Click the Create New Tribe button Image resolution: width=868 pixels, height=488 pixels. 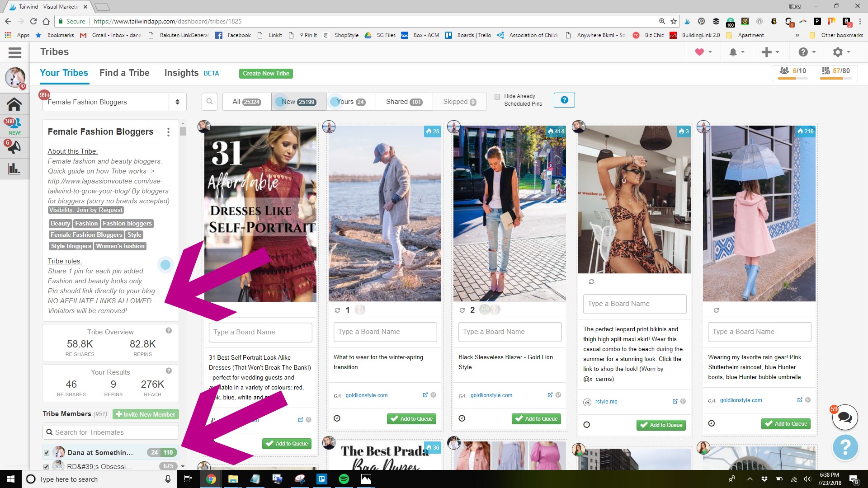(266, 74)
